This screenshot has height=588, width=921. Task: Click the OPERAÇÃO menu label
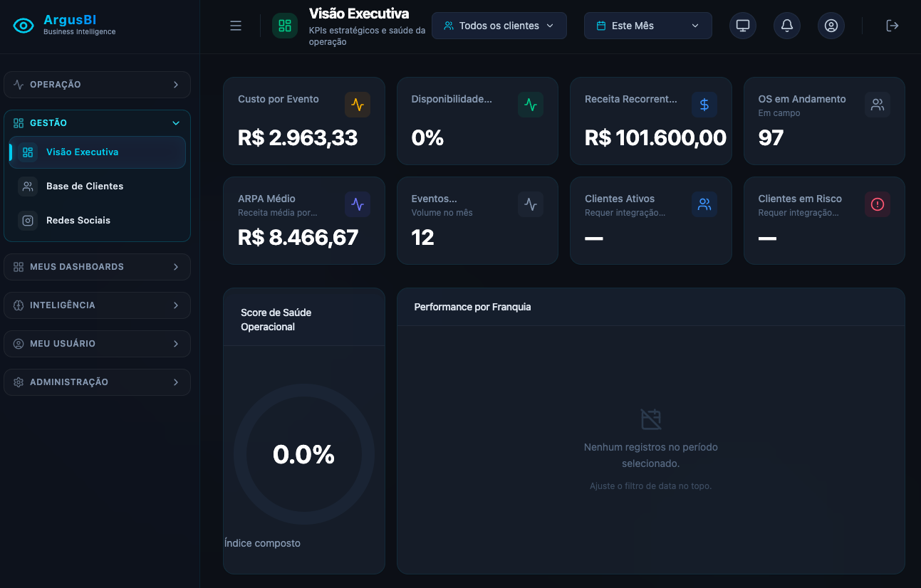pyautogui.click(x=56, y=85)
